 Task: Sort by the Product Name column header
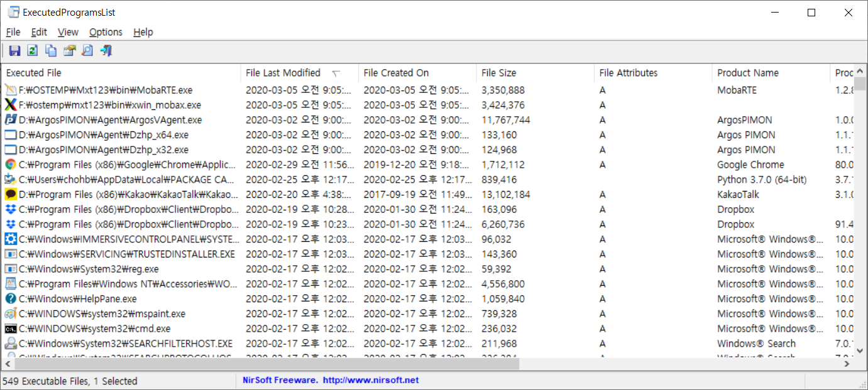(x=771, y=73)
